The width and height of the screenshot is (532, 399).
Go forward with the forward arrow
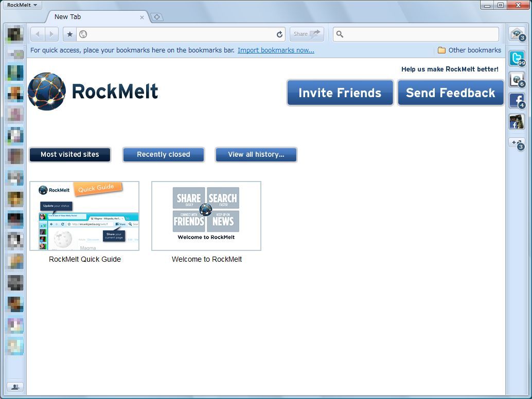[51, 34]
